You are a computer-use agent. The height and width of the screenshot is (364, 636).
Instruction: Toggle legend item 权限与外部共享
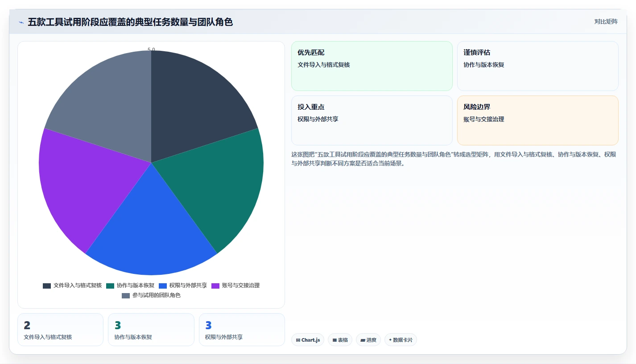pyautogui.click(x=183, y=285)
